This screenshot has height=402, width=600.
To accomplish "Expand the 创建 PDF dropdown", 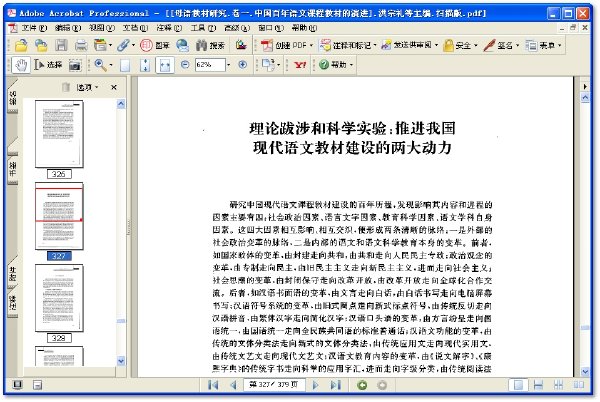I will [311, 45].
